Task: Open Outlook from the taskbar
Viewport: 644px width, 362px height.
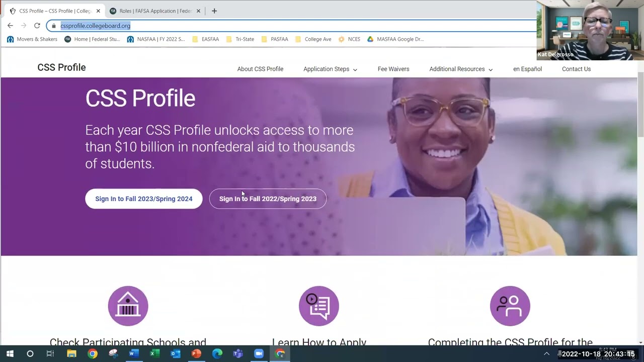Action: point(175,354)
